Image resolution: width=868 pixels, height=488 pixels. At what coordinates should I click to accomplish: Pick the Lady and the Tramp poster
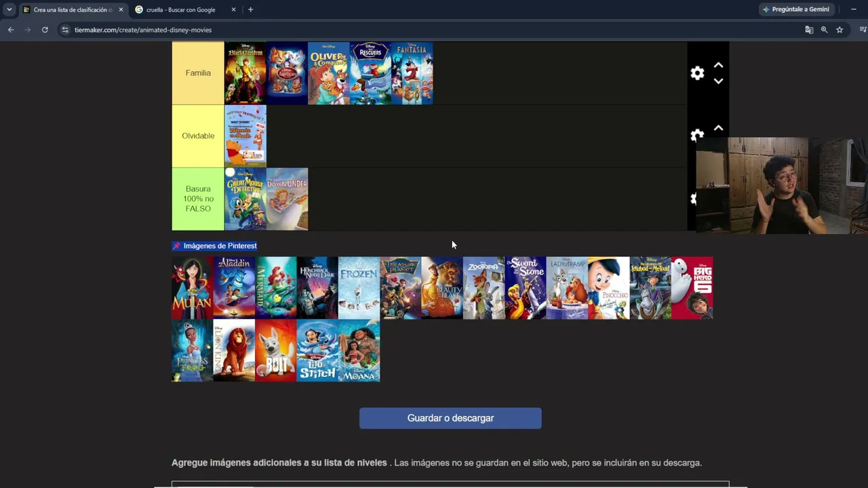coord(567,287)
